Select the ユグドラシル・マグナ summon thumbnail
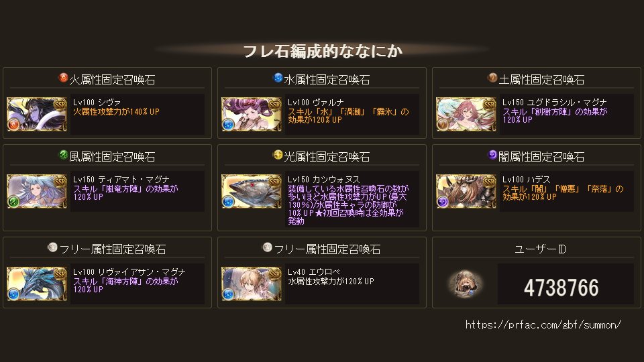Viewport: 644px width, 362px height. point(466,114)
